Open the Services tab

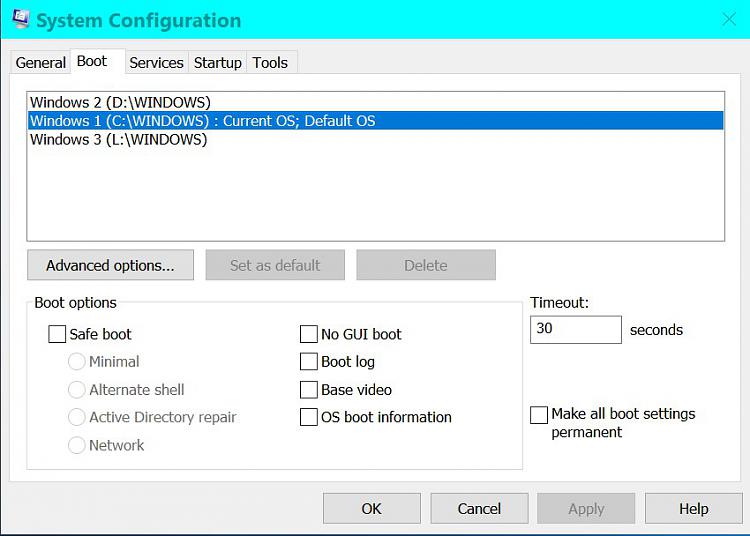pos(156,63)
